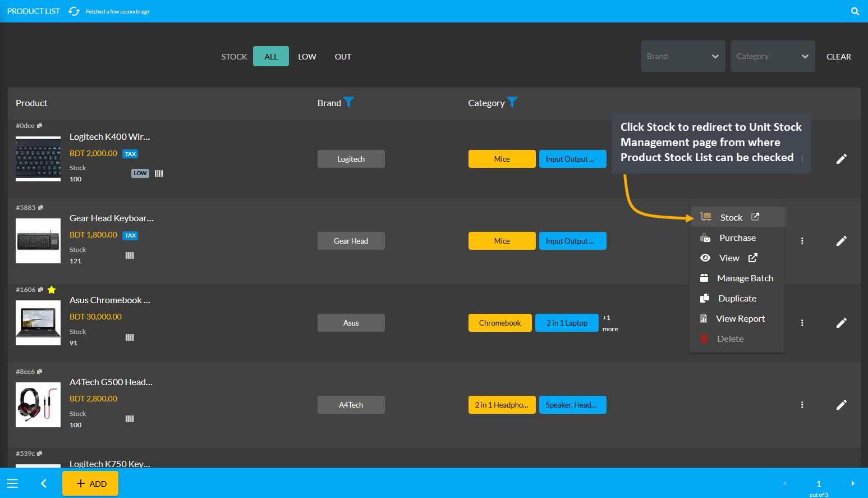Edit A4Tech G500 with pencil icon
This screenshot has width=868, height=498.
pyautogui.click(x=842, y=405)
